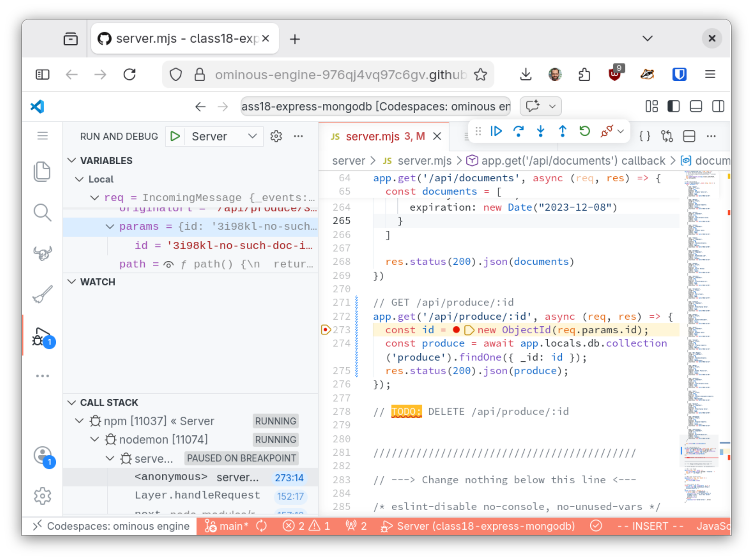Click the debug Step Over icon

518,131
